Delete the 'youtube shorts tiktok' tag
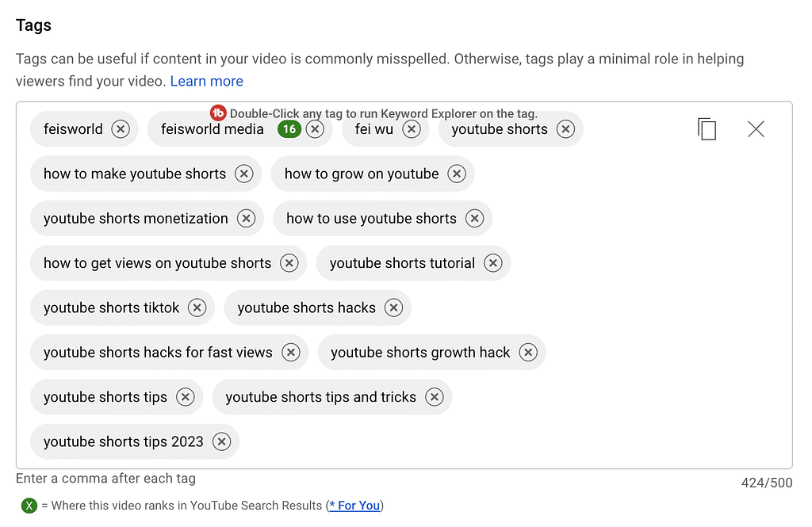Viewport: 812px width, 527px height. click(196, 307)
